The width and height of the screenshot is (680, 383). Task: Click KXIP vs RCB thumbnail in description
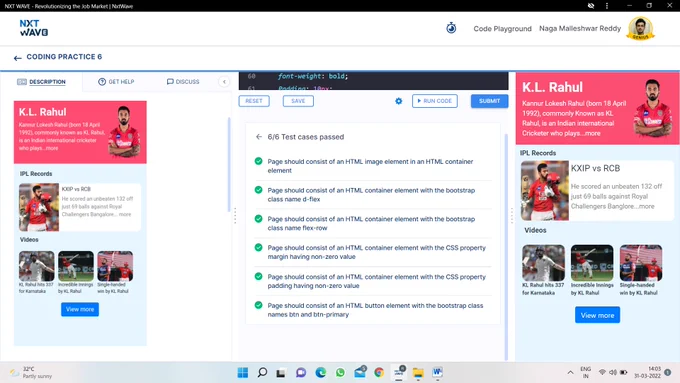pos(39,207)
